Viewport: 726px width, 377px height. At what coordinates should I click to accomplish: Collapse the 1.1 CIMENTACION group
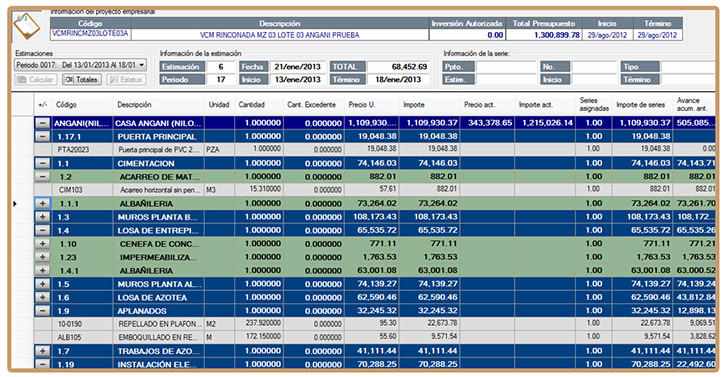click(x=43, y=163)
